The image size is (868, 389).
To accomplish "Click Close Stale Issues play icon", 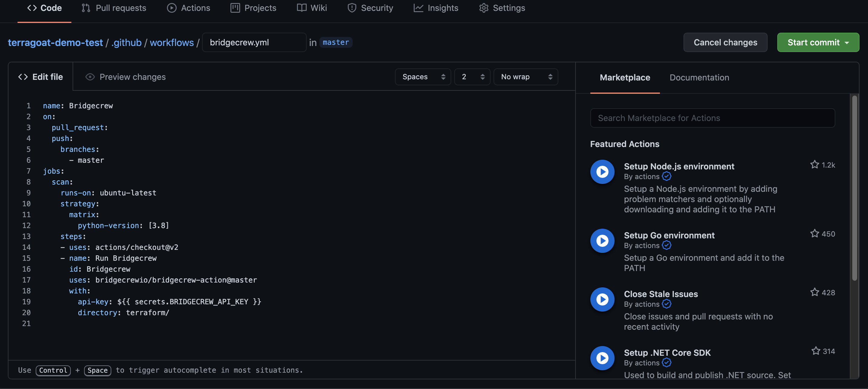I will (602, 299).
